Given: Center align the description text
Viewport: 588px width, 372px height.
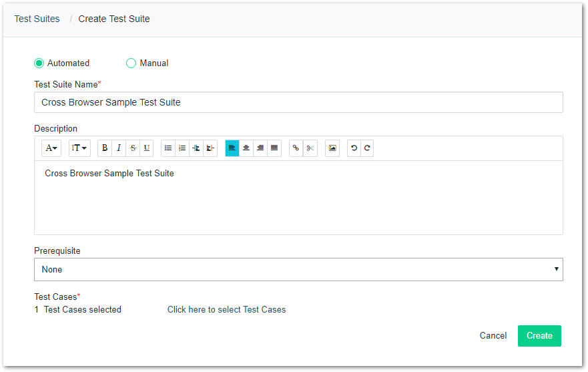Looking at the screenshot, I should (x=246, y=148).
